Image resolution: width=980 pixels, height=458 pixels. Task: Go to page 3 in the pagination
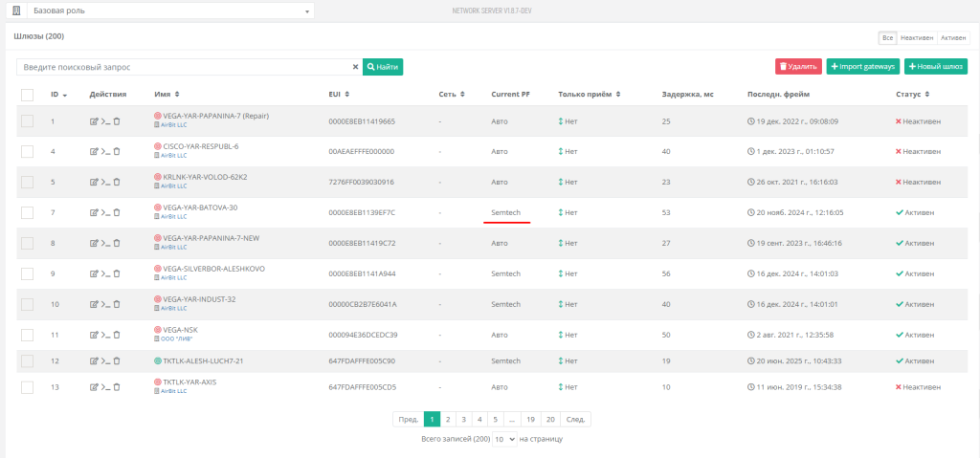click(x=464, y=419)
